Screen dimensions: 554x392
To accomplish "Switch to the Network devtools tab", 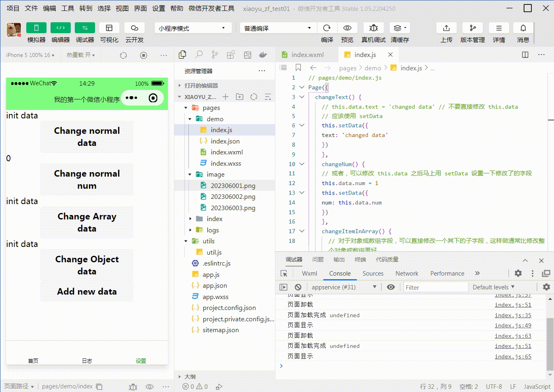I will [407, 274].
